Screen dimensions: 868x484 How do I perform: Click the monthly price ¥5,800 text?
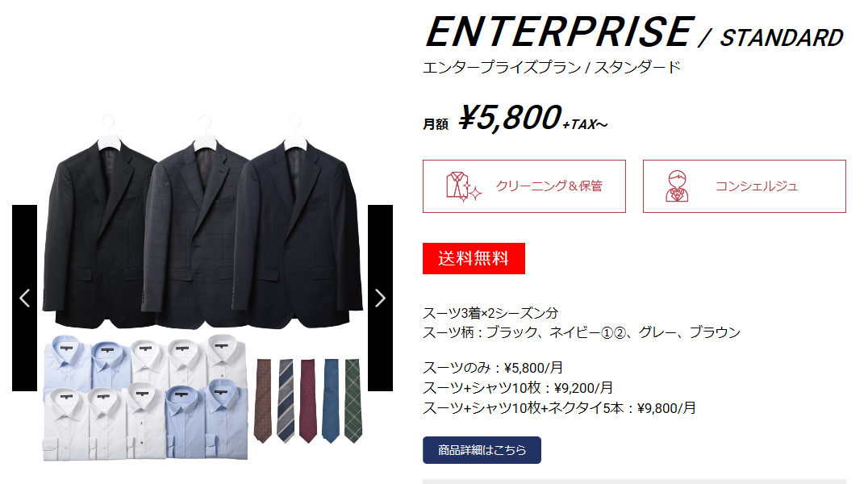[510, 118]
